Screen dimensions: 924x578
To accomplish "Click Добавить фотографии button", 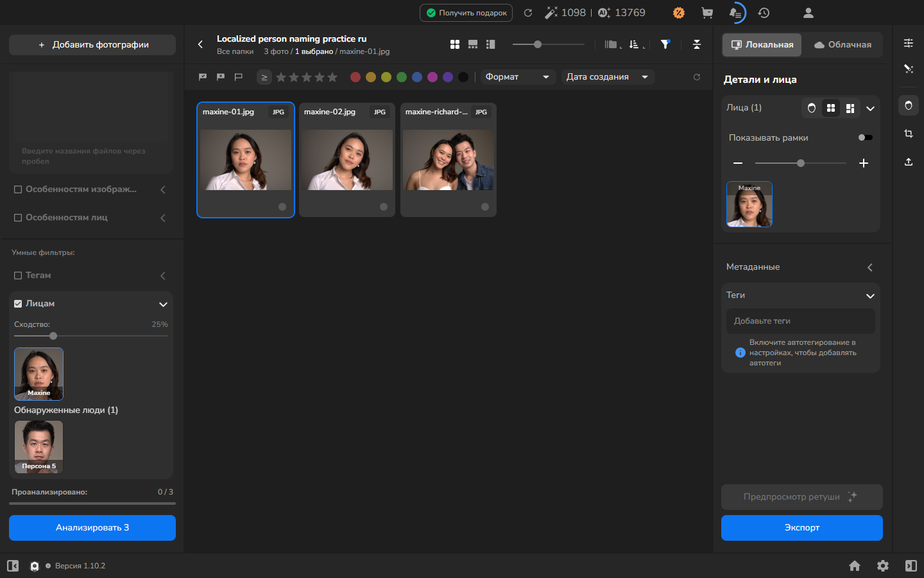I will (x=92, y=45).
